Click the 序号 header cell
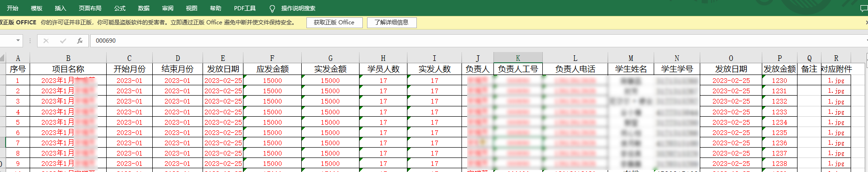868x172 pixels. [x=18, y=69]
